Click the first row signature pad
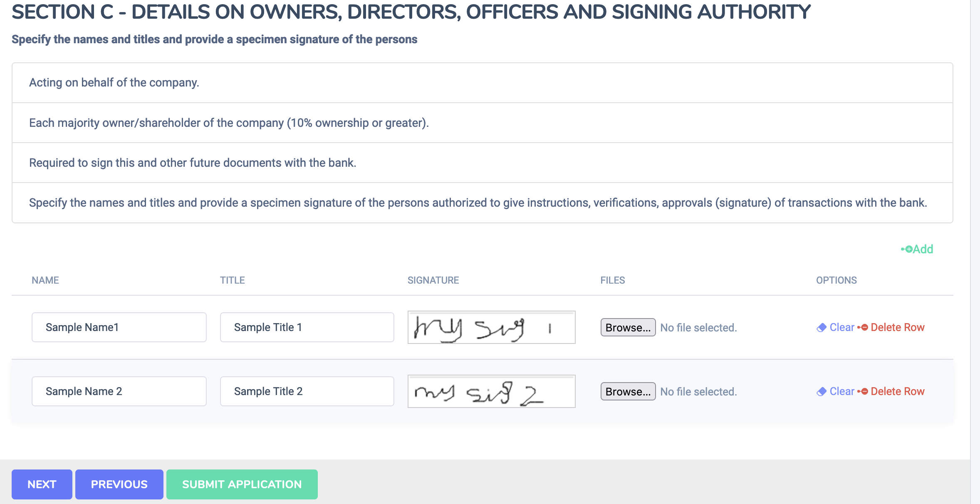 pos(491,327)
